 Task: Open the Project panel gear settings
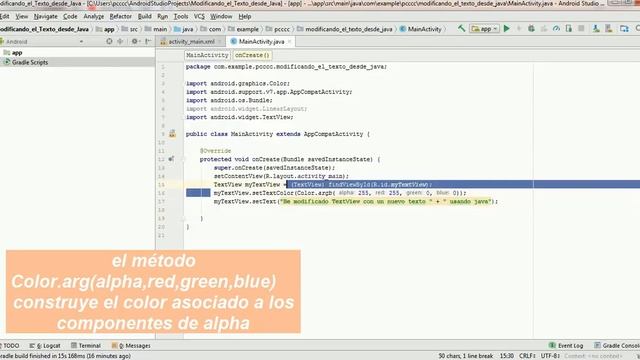coord(135,41)
